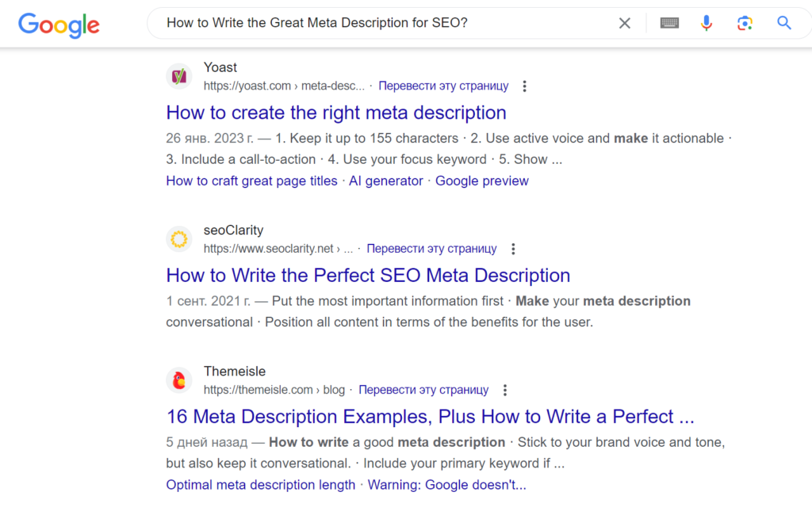812x515 pixels.
Task: Open more options for seoClarity result
Action: point(513,249)
